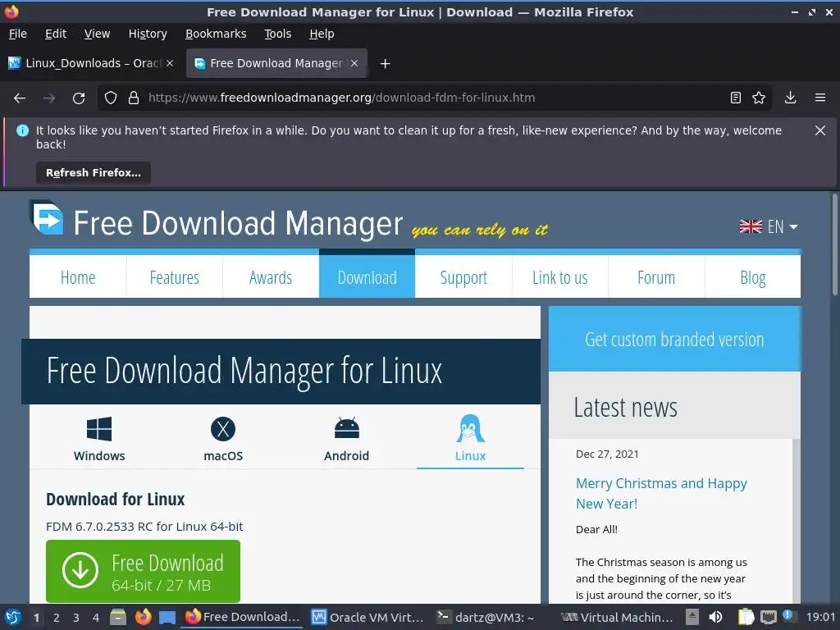Viewport: 840px width, 630px height.
Task: Open the Edit menu
Action: point(56,34)
